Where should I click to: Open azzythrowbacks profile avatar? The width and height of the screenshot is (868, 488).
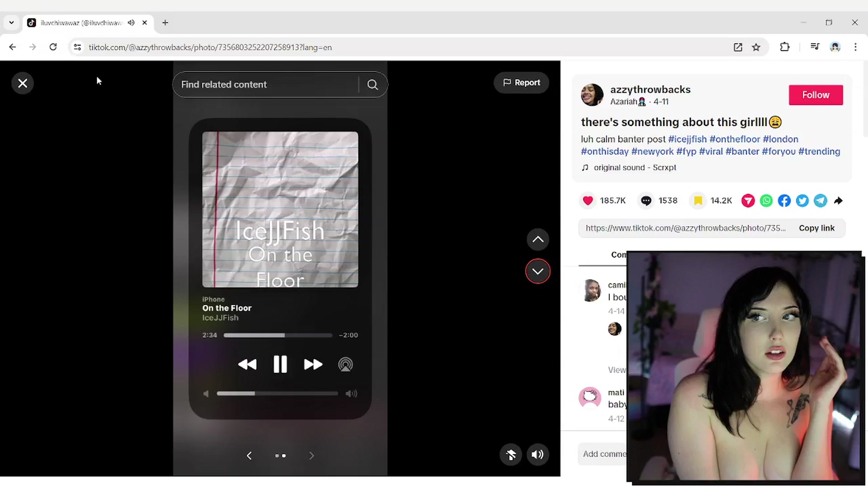pos(592,95)
